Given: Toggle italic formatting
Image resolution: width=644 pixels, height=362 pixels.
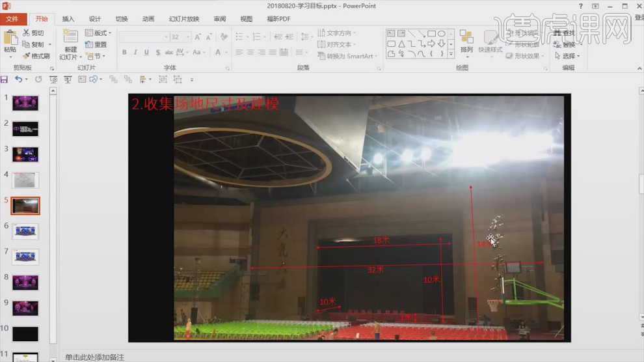Looking at the screenshot, I should pos(135,53).
